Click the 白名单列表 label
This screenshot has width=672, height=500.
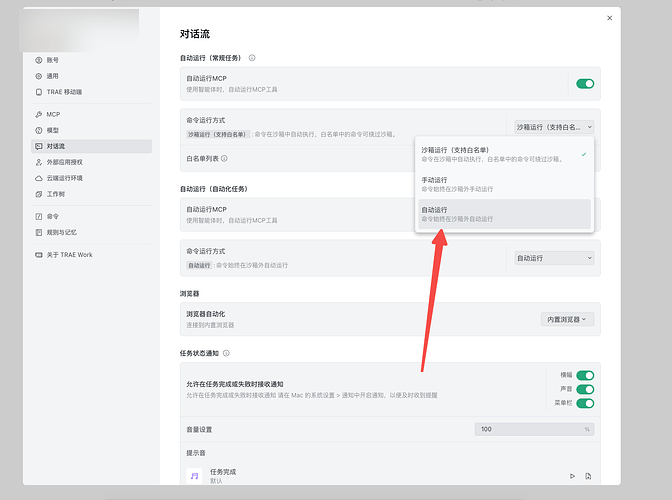[x=202, y=159]
